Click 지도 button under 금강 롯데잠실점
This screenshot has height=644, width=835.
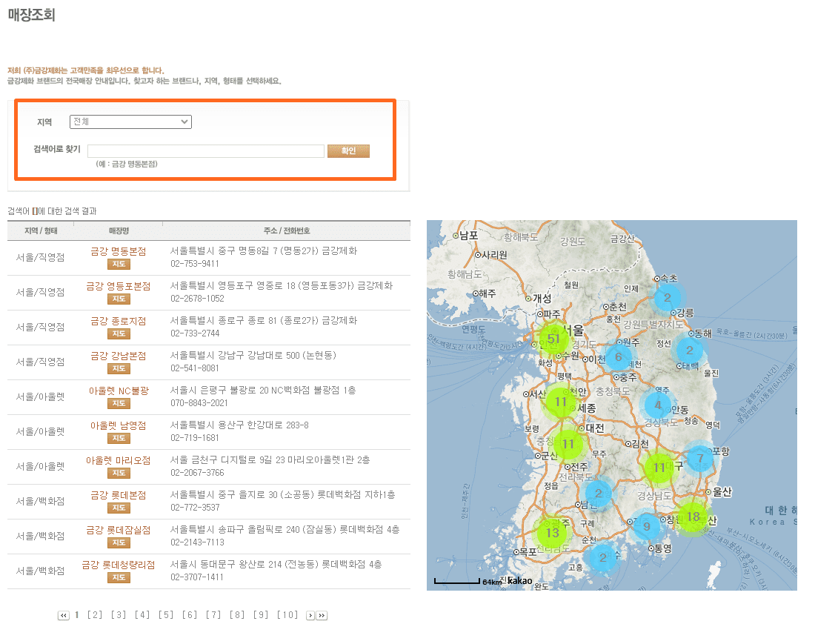pyautogui.click(x=119, y=542)
